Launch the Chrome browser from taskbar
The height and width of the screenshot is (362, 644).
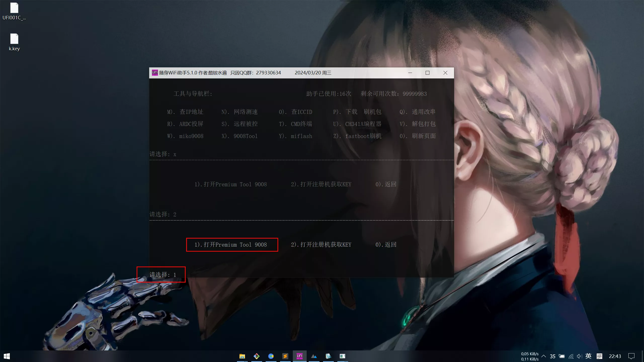point(271,356)
